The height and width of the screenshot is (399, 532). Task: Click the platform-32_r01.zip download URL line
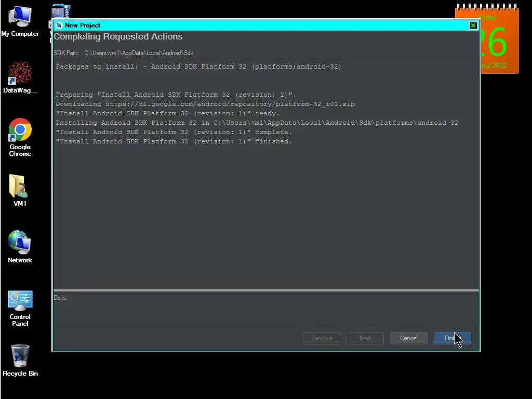pyautogui.click(x=205, y=104)
